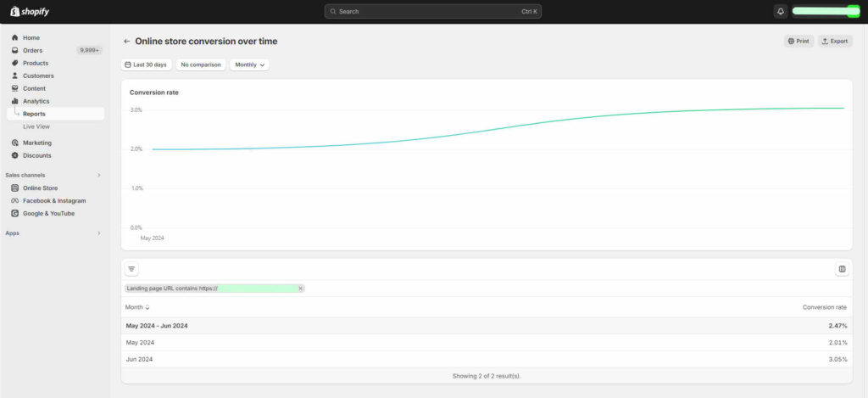
Task: Open the No comparison selector
Action: coord(201,64)
